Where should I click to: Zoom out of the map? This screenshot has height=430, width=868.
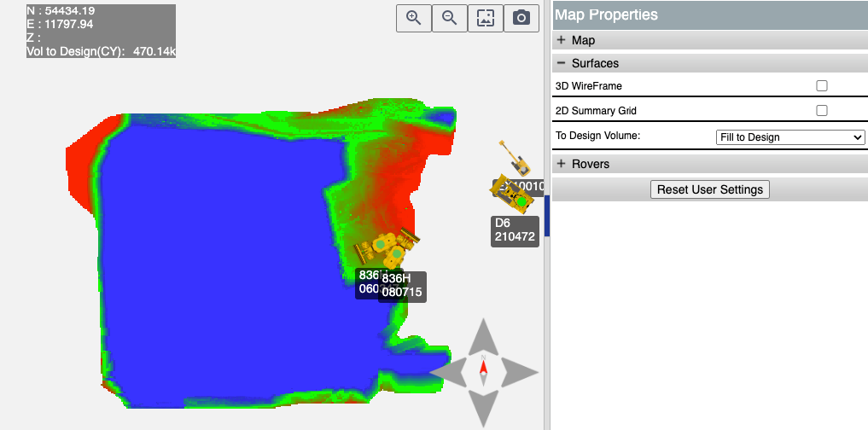(450, 18)
